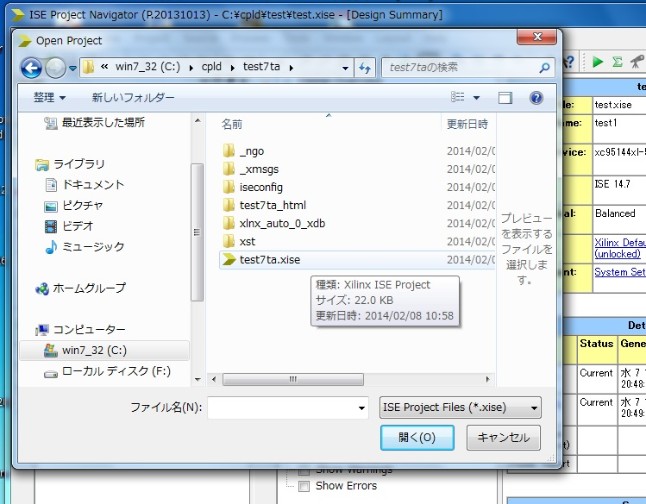Select ローカル ディスク (F:) drive

point(107,371)
